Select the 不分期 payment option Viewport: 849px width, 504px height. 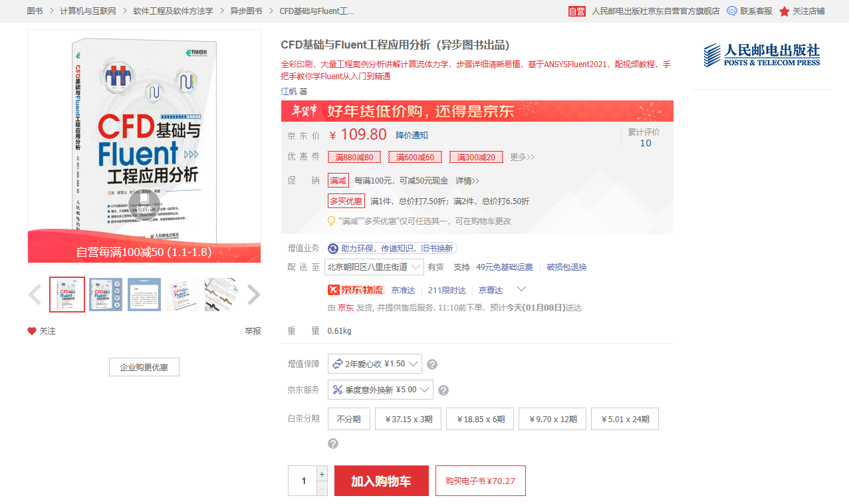(x=348, y=418)
